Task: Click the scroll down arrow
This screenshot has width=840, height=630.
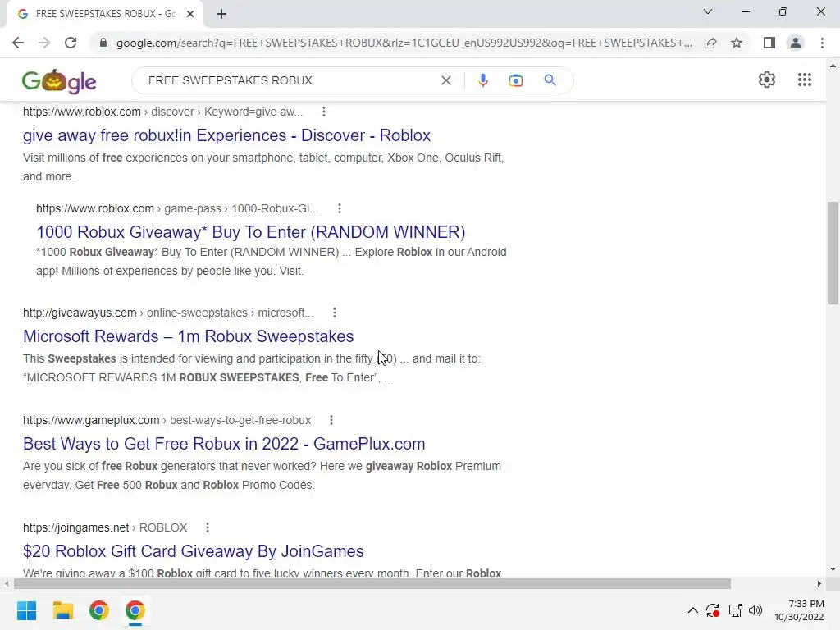Action: (833, 569)
